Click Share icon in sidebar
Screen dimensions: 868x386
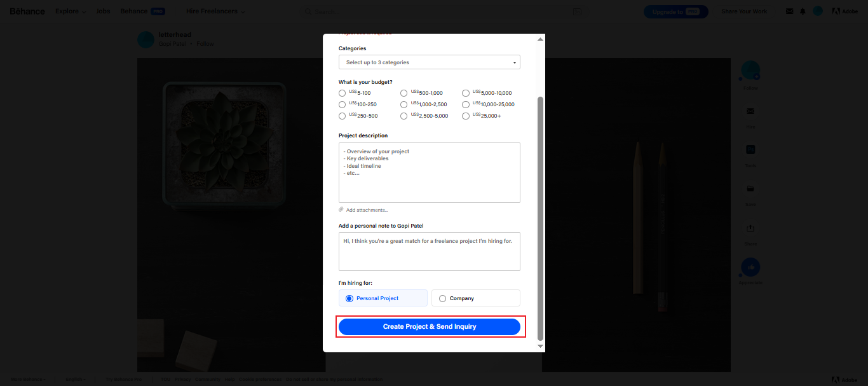[750, 228]
